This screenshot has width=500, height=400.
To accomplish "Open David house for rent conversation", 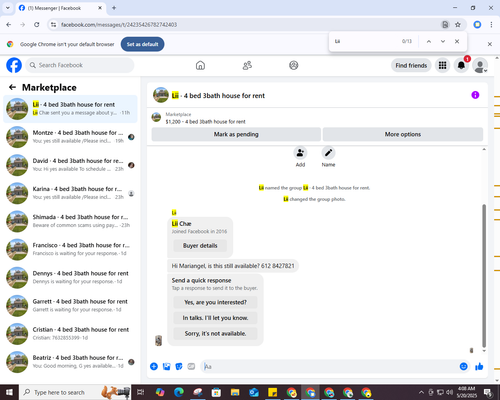I will point(70,165).
